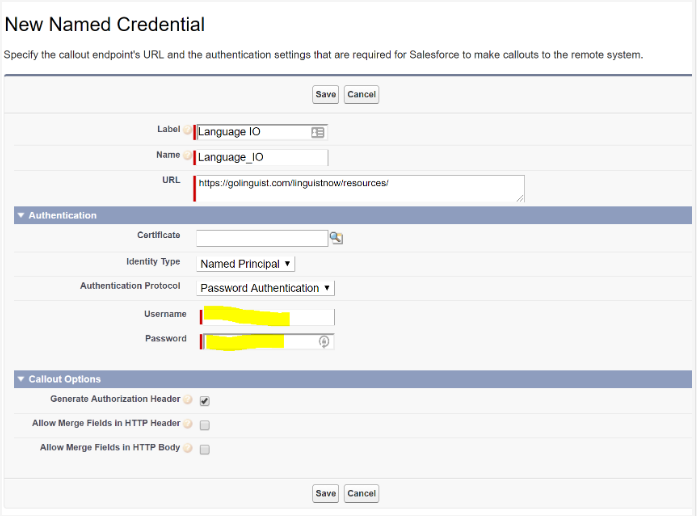
Task: Enable Allow Merge Fields in HTTP Body
Action: pyautogui.click(x=205, y=449)
